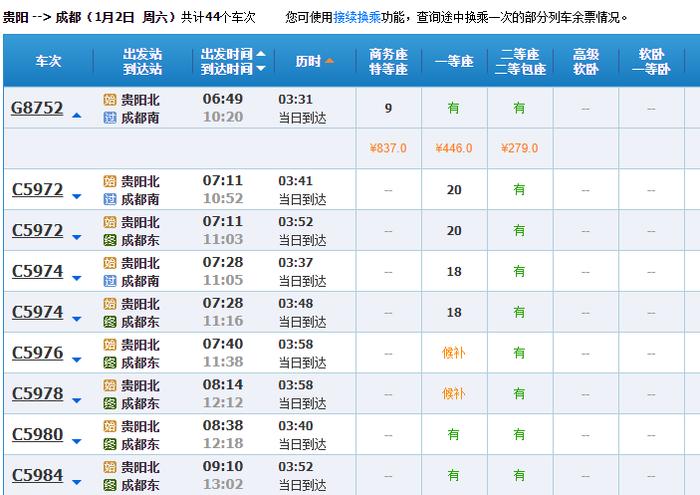Click the 终 terminus icon in C5978 row

click(110, 403)
